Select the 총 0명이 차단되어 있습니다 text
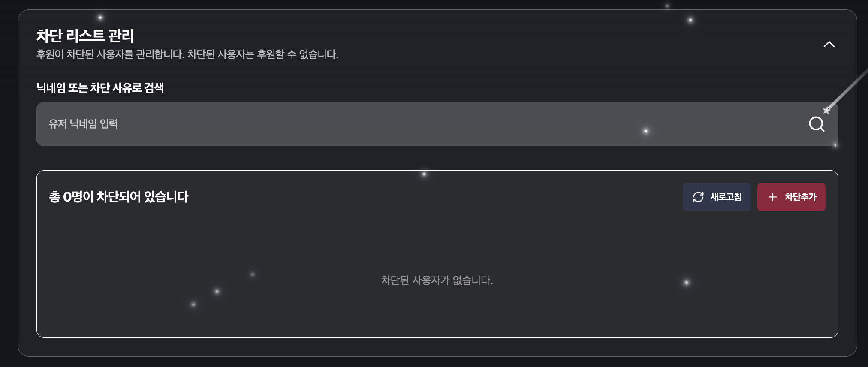The width and height of the screenshot is (868, 367). (118, 197)
